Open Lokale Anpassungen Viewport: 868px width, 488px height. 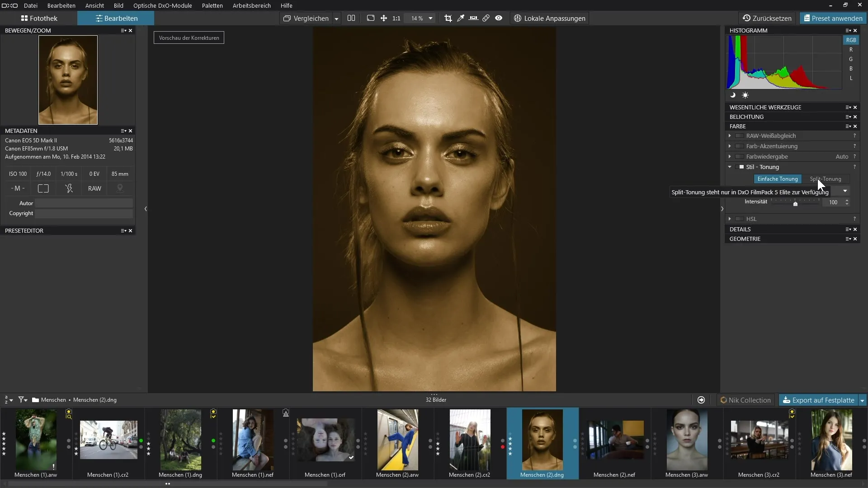click(549, 18)
